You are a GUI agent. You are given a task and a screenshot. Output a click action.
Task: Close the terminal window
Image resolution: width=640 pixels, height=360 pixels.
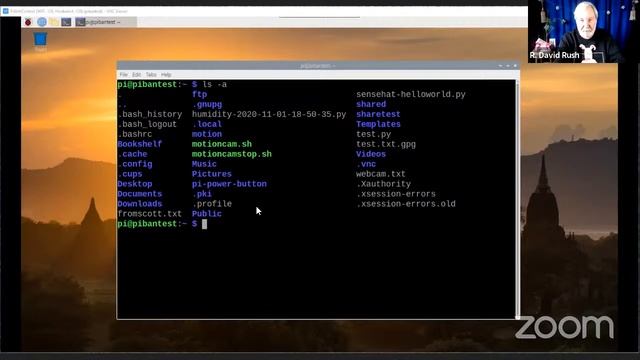[515, 66]
